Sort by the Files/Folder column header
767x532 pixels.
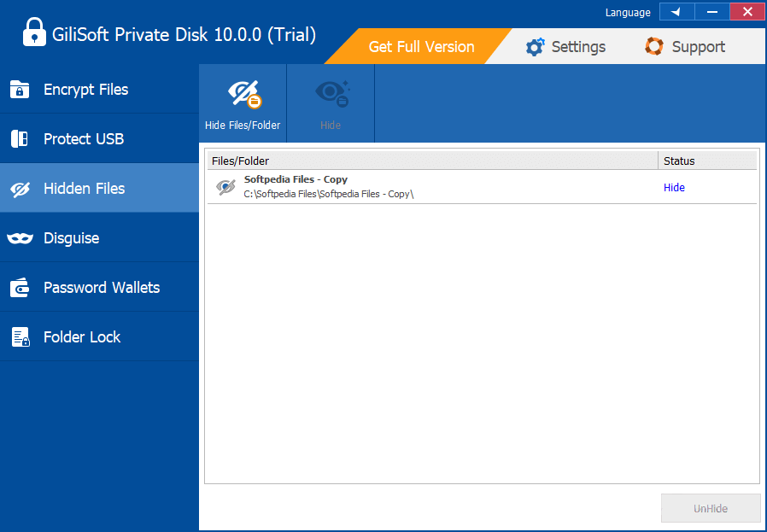431,161
